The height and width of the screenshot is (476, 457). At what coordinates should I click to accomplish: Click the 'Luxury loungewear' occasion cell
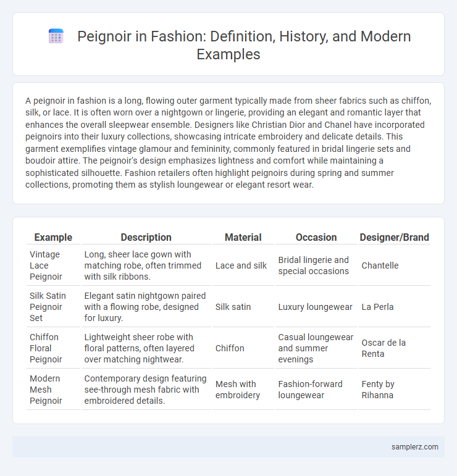(x=316, y=307)
